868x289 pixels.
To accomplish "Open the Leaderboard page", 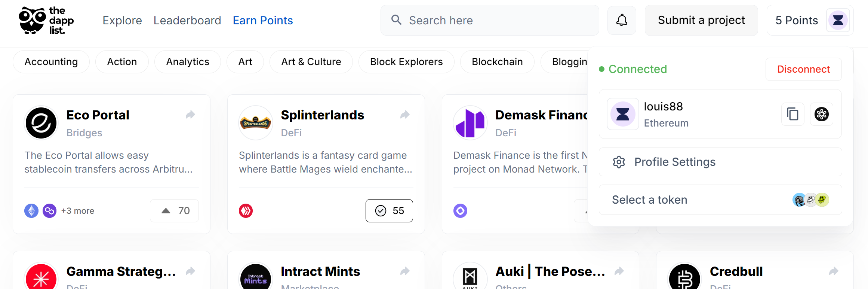I will (x=187, y=20).
